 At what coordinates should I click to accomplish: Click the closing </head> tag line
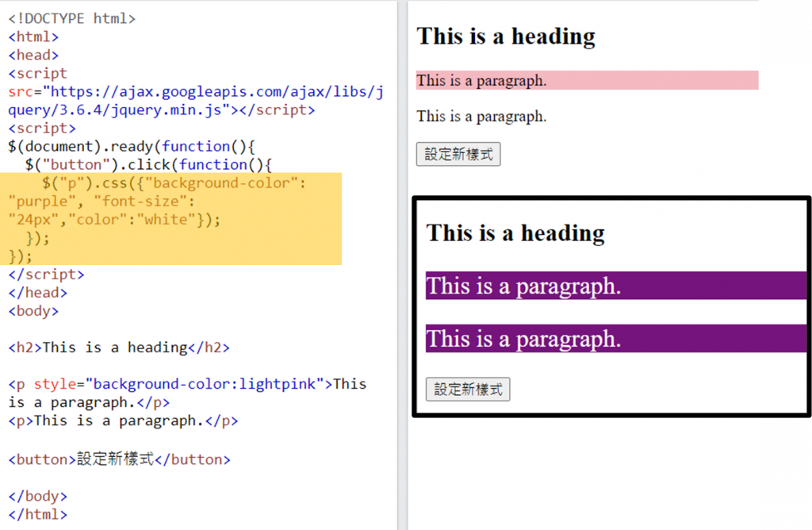pos(38,293)
